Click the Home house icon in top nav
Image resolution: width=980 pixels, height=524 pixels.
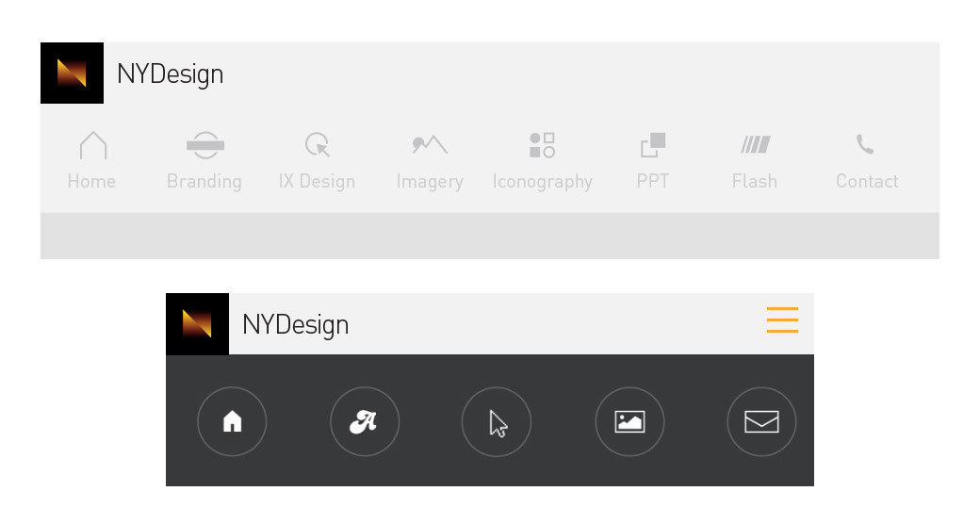coord(92,145)
